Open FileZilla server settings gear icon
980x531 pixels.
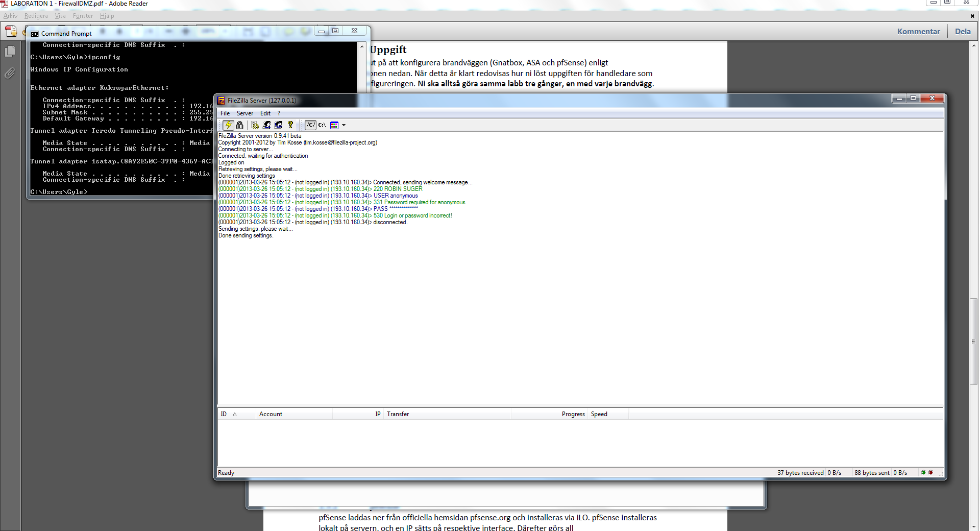[255, 125]
